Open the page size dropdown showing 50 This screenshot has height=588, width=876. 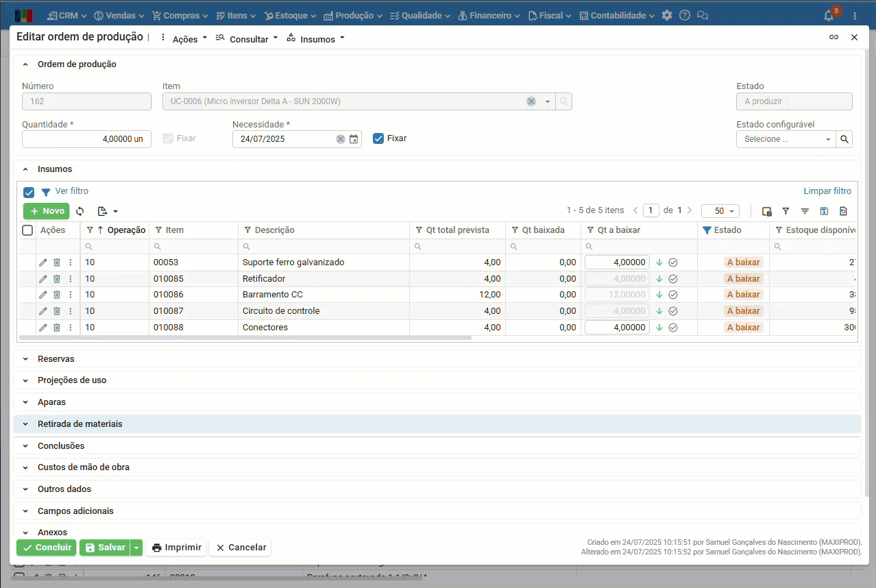[720, 211]
